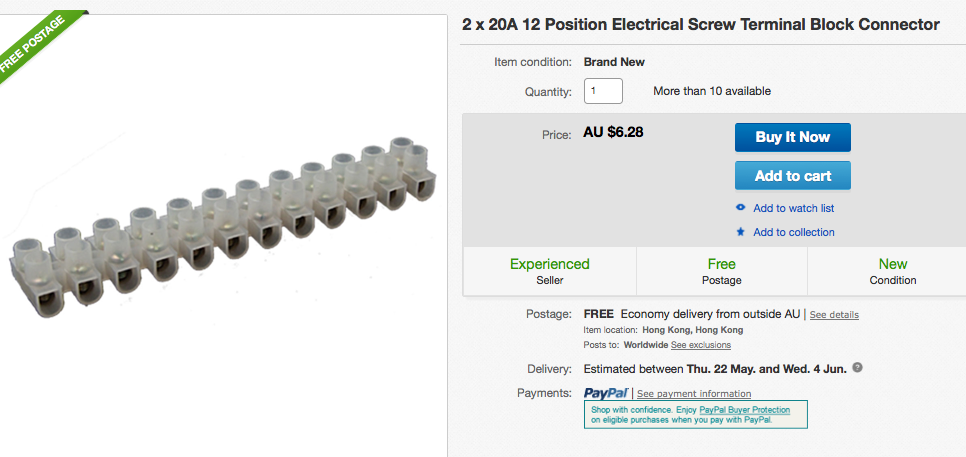Follow the PayPal Buyer Protection link

(744, 410)
